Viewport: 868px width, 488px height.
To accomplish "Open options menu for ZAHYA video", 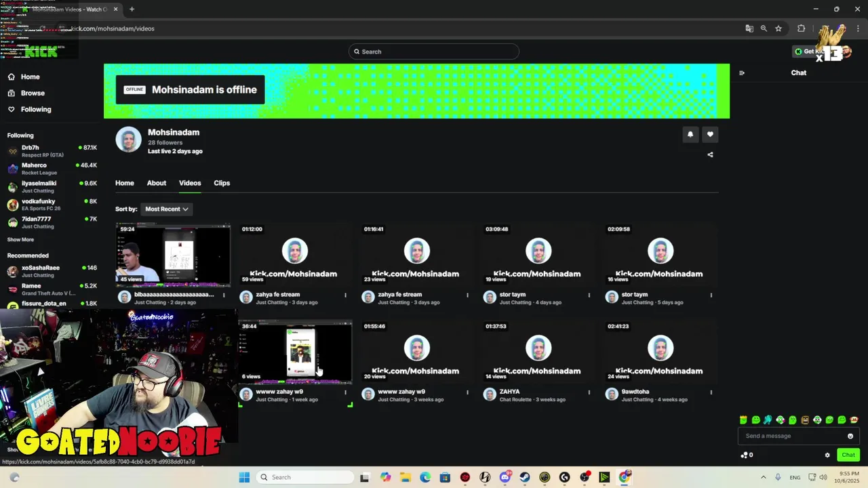I will 589,392.
